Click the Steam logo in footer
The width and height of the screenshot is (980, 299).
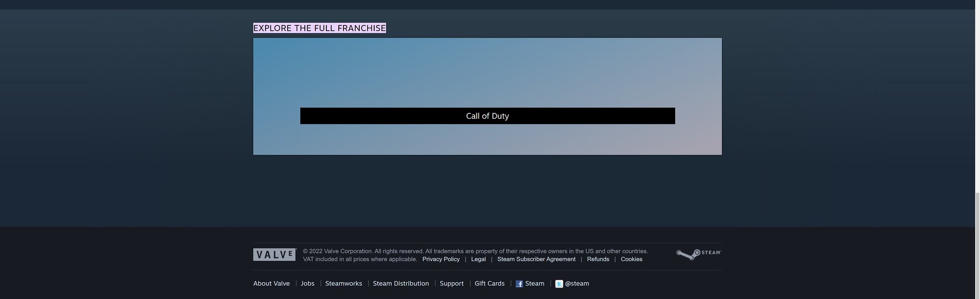tap(699, 254)
